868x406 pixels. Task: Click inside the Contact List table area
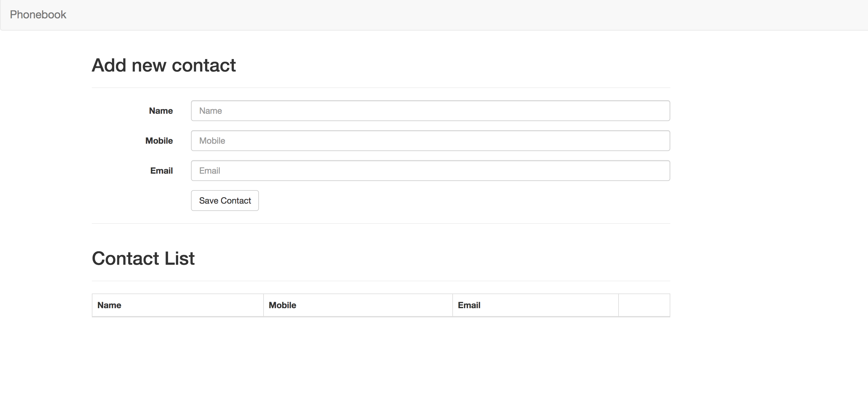pos(380,305)
